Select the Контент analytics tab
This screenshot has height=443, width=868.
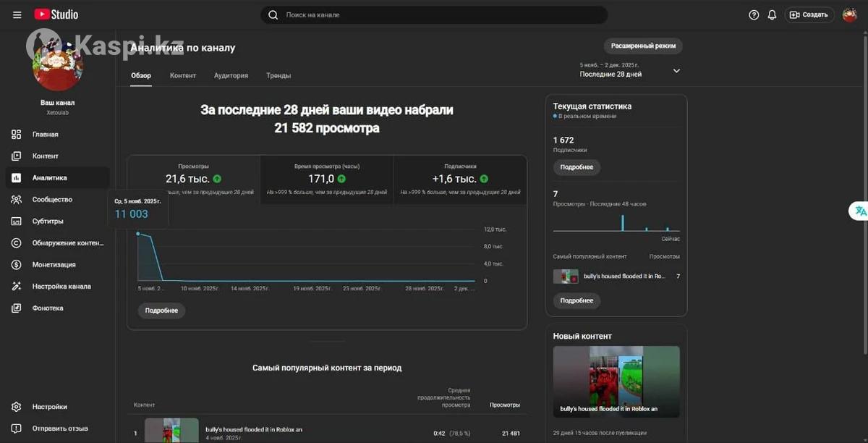pos(183,75)
